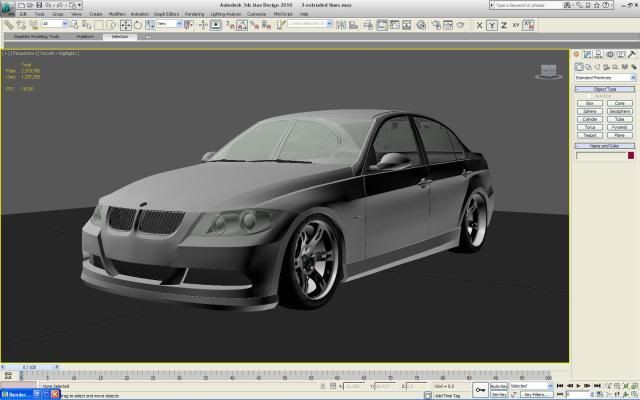Choose the Select Object tool
The width and height of the screenshot is (640, 400).
coord(74,25)
